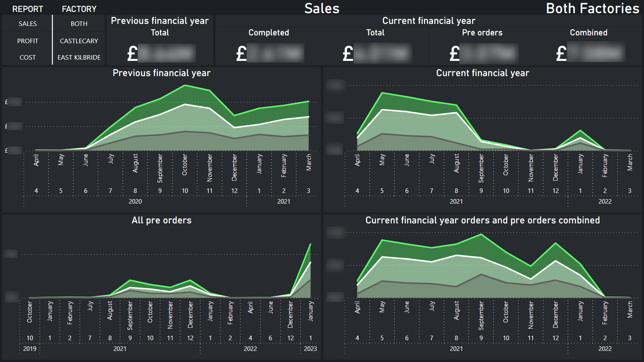Click July on the All pre orders axis
Viewport: 644px width, 362px height.
click(x=90, y=306)
